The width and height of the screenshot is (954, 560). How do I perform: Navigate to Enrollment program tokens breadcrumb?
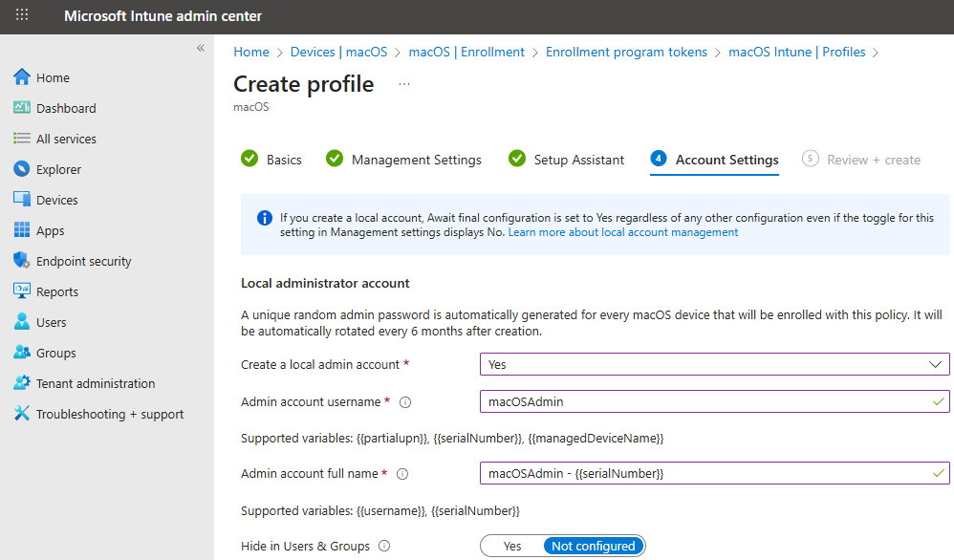point(626,52)
